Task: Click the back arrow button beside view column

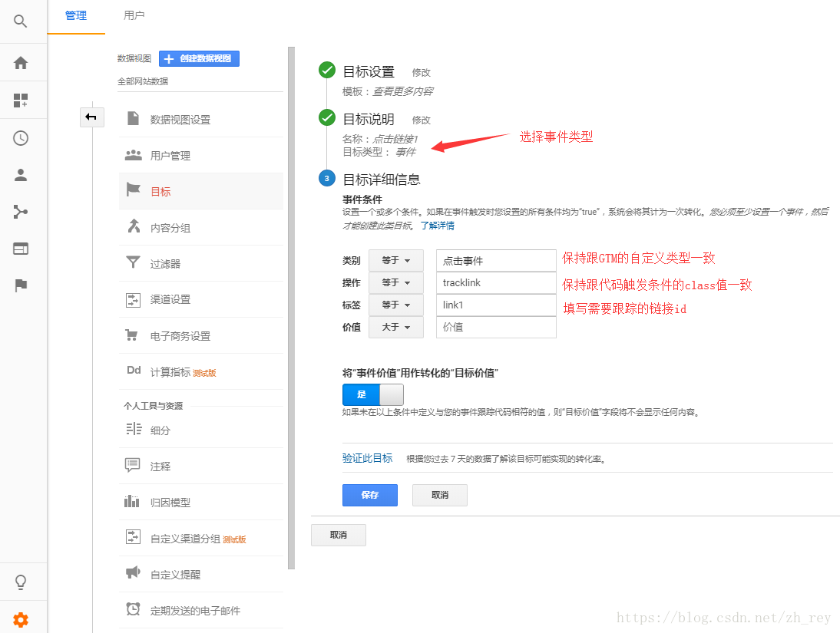Action: [x=91, y=117]
